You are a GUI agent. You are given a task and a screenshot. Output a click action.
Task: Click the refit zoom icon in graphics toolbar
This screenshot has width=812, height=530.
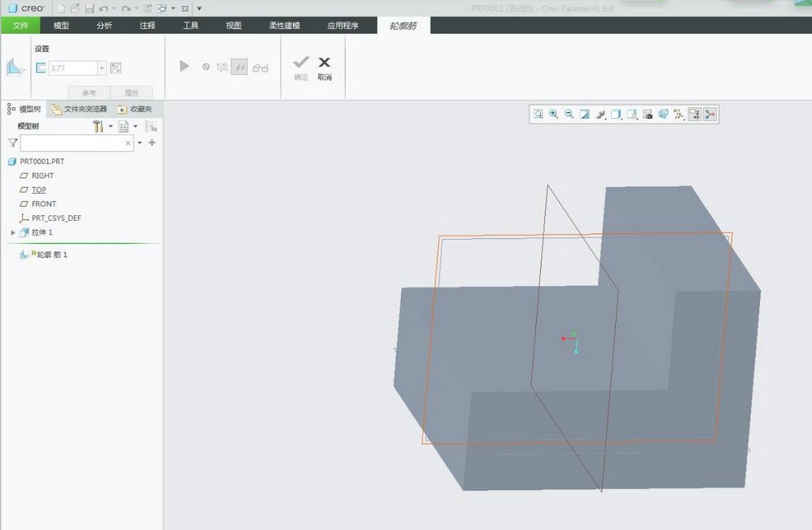[539, 114]
